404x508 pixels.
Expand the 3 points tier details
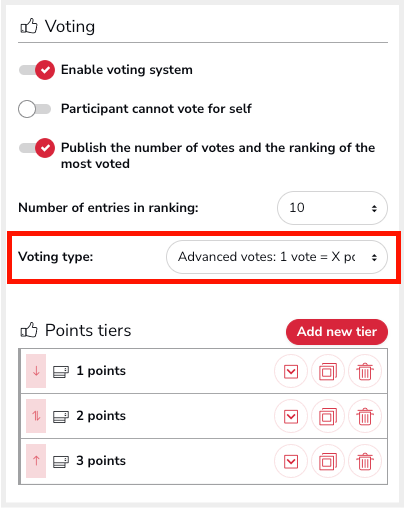[x=291, y=461]
